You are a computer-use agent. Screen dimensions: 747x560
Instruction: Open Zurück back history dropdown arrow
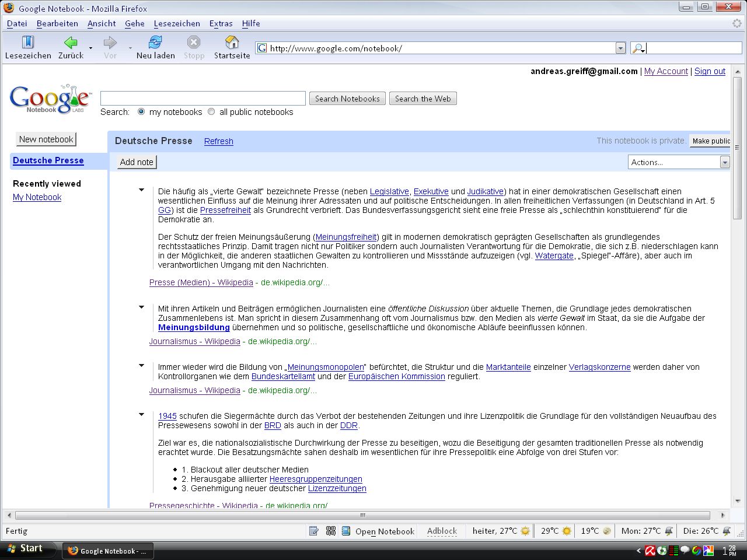click(90, 48)
